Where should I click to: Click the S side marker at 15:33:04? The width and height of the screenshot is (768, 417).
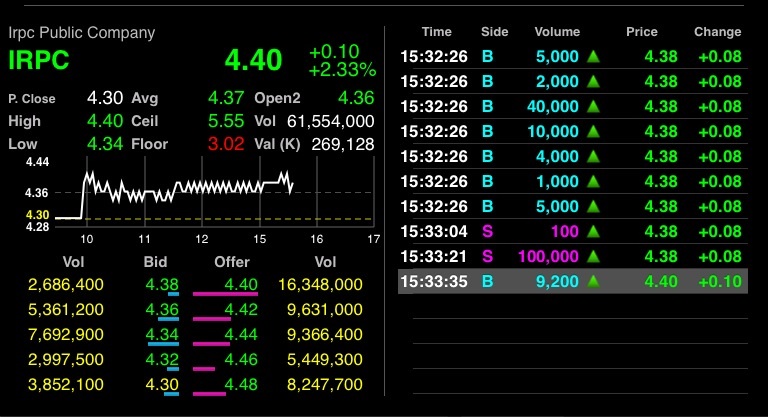point(487,231)
